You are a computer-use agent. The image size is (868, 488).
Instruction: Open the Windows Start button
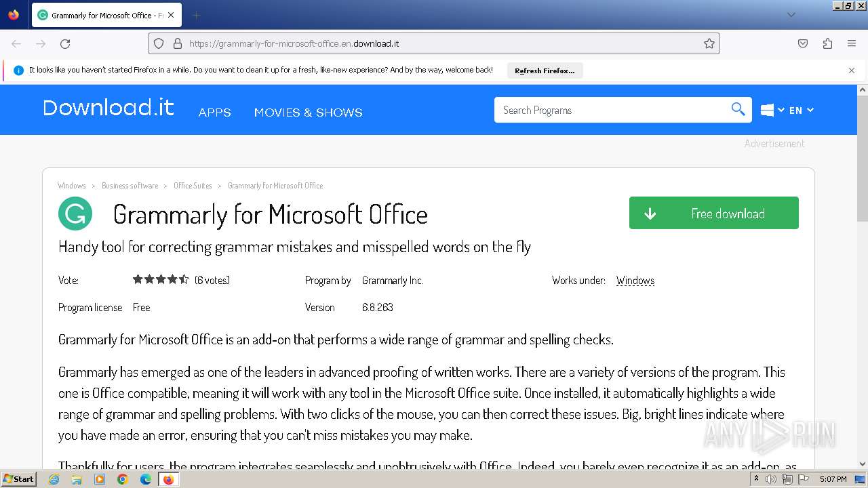(x=19, y=479)
